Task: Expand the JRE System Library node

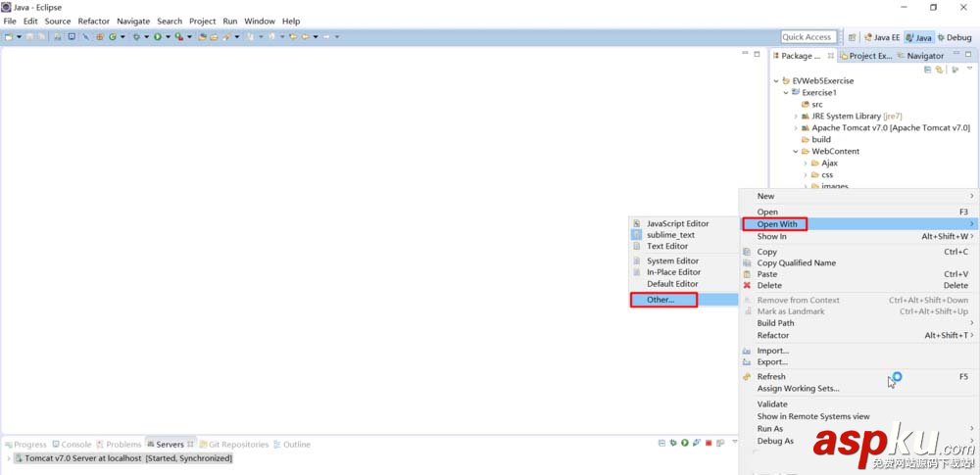Action: pyautogui.click(x=796, y=117)
